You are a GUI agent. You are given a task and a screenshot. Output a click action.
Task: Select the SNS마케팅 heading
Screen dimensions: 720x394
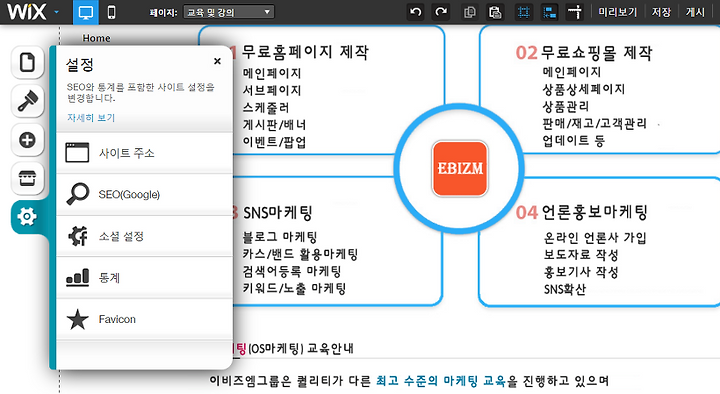pyautogui.click(x=277, y=213)
